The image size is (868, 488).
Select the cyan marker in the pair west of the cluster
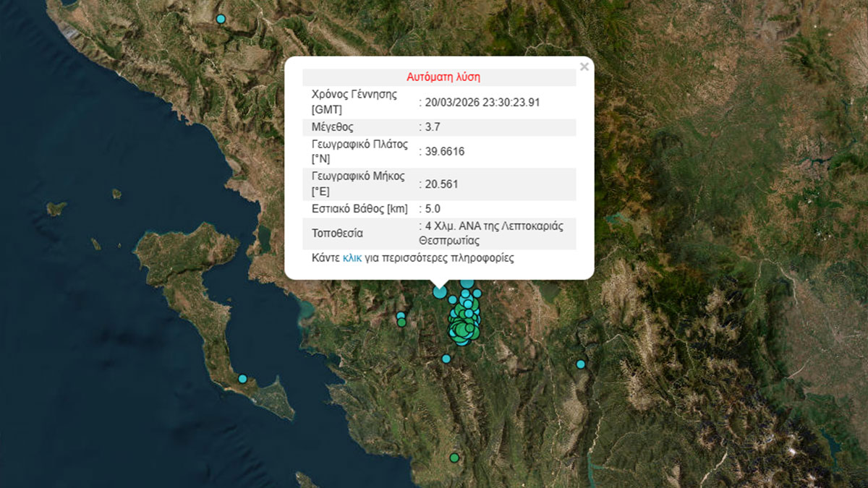click(400, 315)
